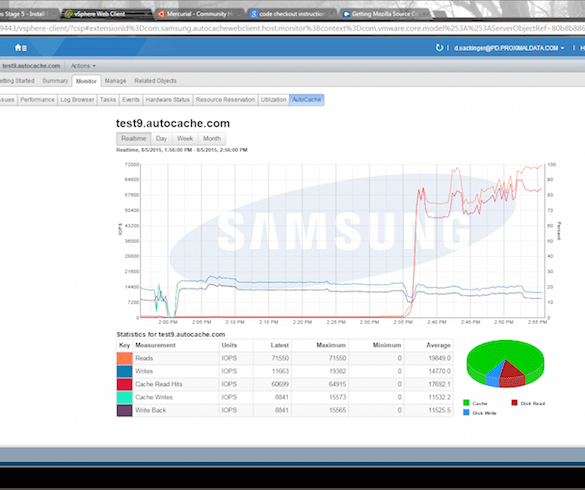Select the Month range button
This screenshot has height=490, width=585.
212,138
